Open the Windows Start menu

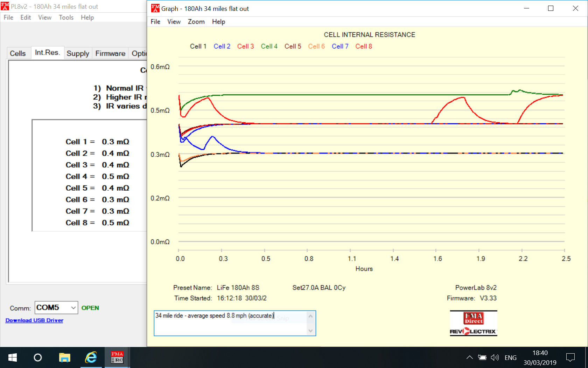pos(13,357)
